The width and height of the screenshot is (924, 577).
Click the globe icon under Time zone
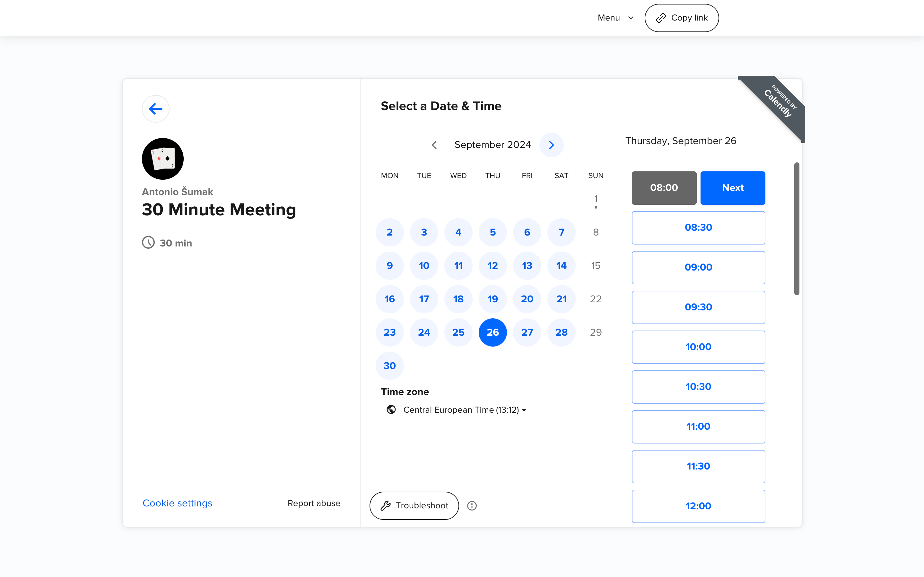(391, 409)
